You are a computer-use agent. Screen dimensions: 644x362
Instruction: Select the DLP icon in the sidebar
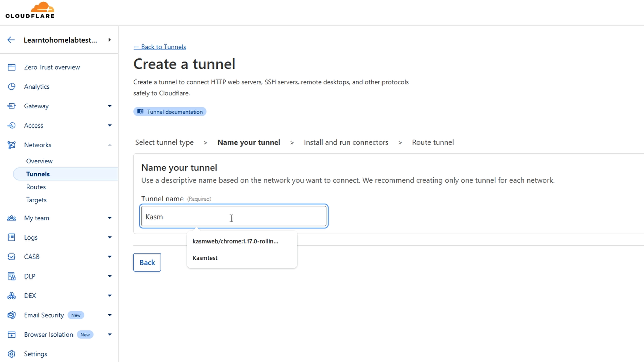click(12, 276)
